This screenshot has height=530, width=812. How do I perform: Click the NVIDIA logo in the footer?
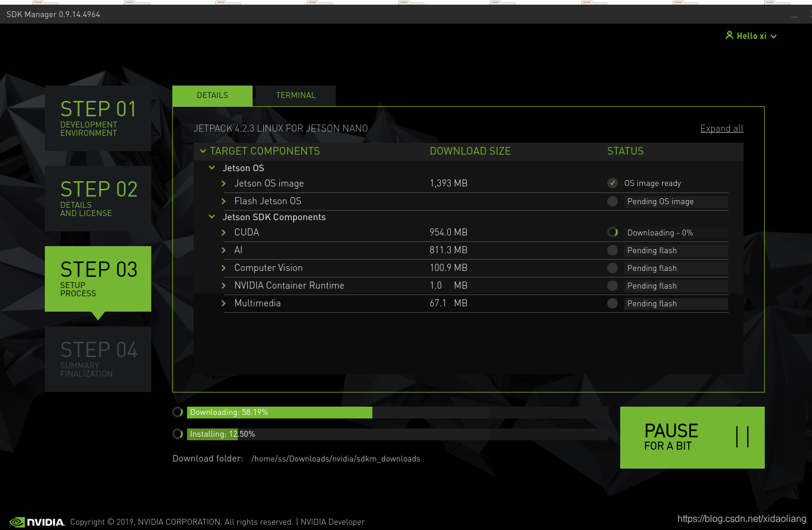[x=38, y=522]
